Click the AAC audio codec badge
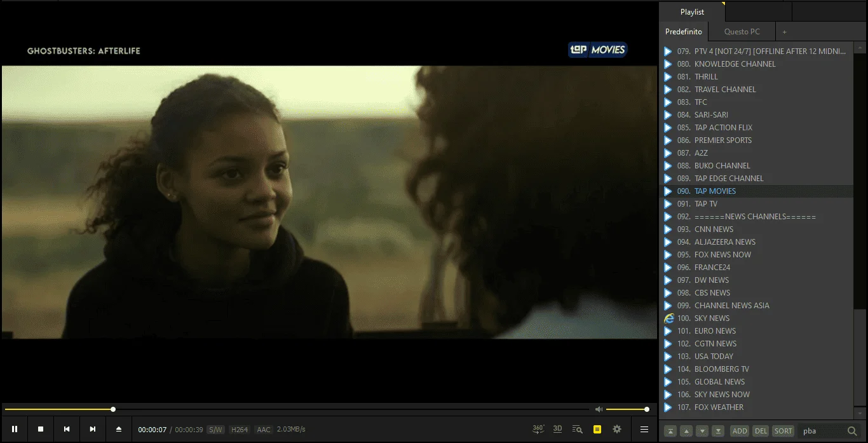This screenshot has width=868, height=443. point(264,430)
